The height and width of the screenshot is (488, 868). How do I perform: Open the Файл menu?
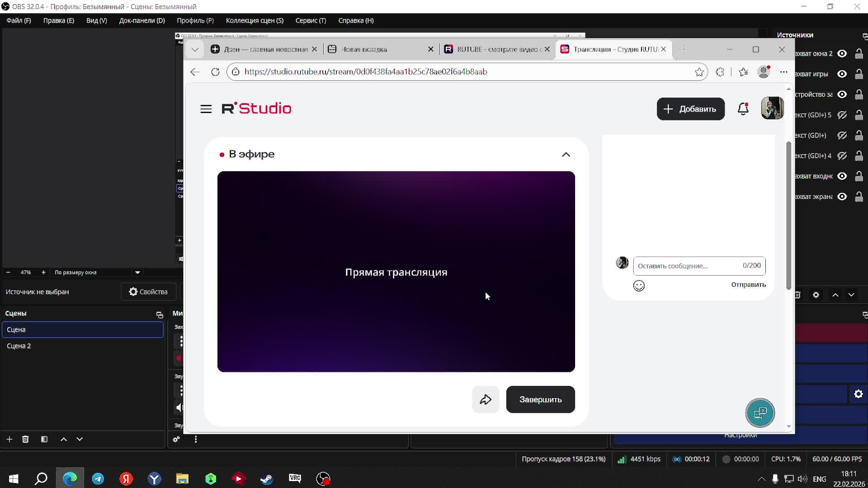coord(19,20)
